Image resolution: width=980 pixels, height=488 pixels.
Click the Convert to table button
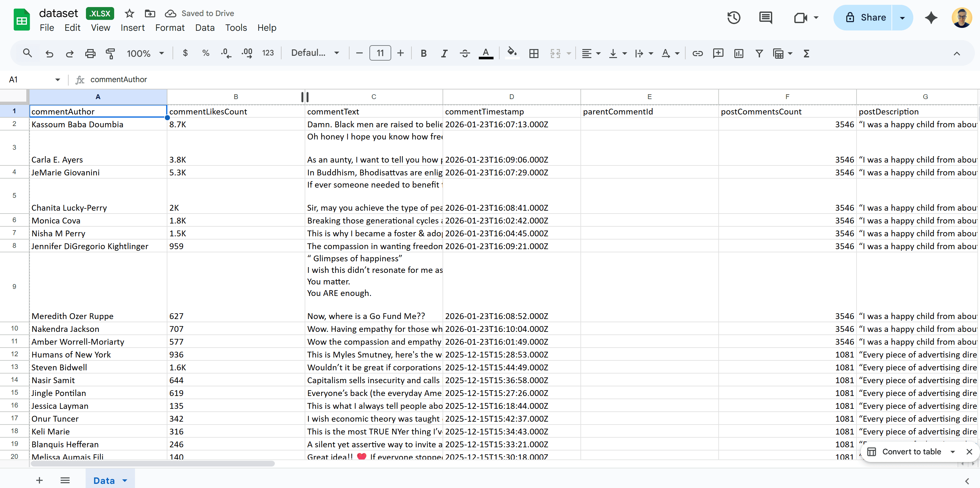911,451
